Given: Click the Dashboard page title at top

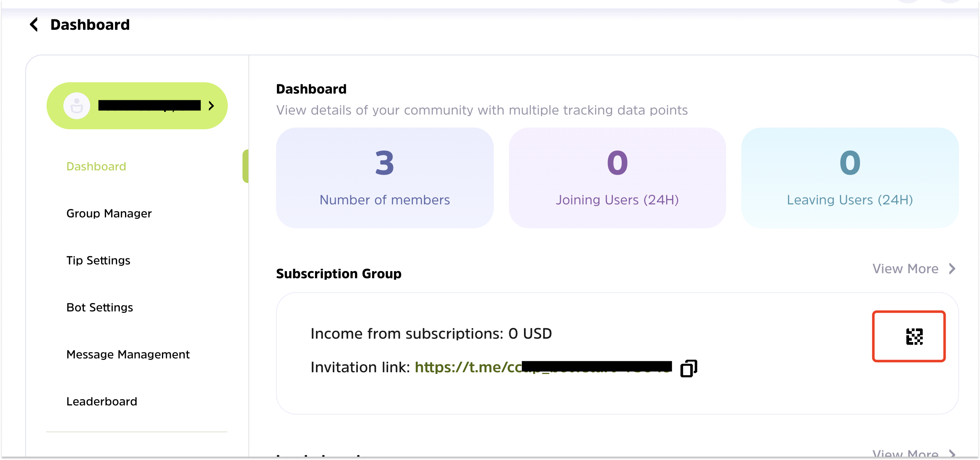Looking at the screenshot, I should click(90, 25).
